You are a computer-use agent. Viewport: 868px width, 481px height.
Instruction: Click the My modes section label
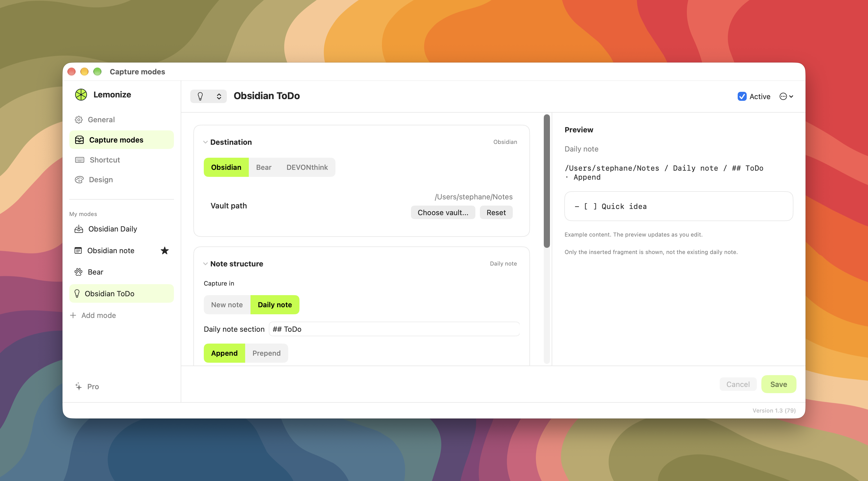83,214
